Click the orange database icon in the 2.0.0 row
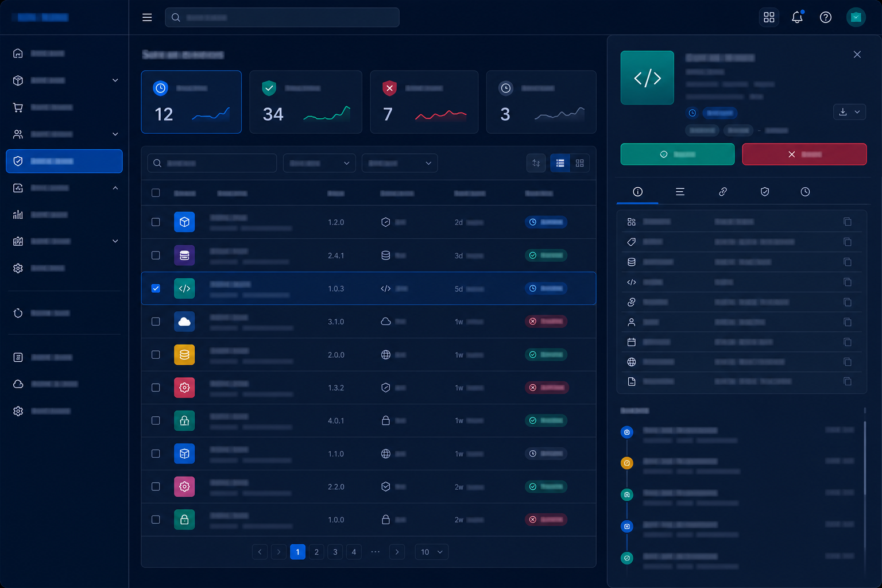The height and width of the screenshot is (588, 882). (184, 355)
